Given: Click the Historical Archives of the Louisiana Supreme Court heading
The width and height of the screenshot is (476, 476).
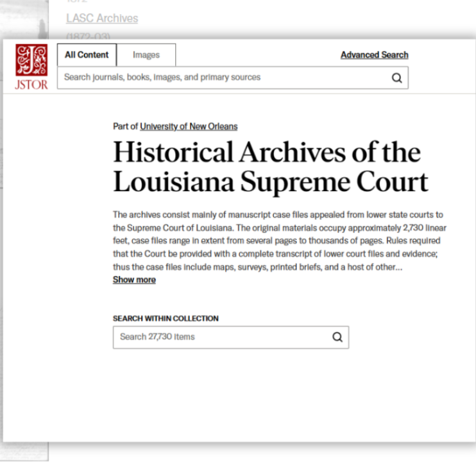Looking at the screenshot, I should tap(270, 167).
